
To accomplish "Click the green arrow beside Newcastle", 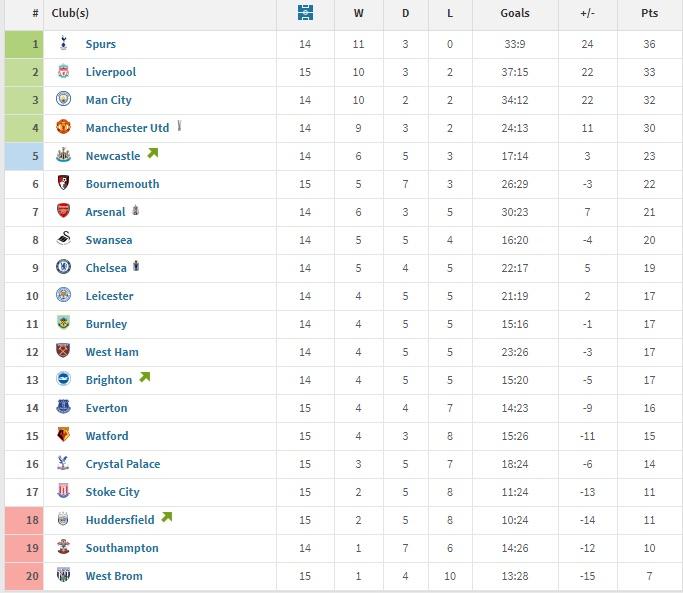I will pos(152,153).
